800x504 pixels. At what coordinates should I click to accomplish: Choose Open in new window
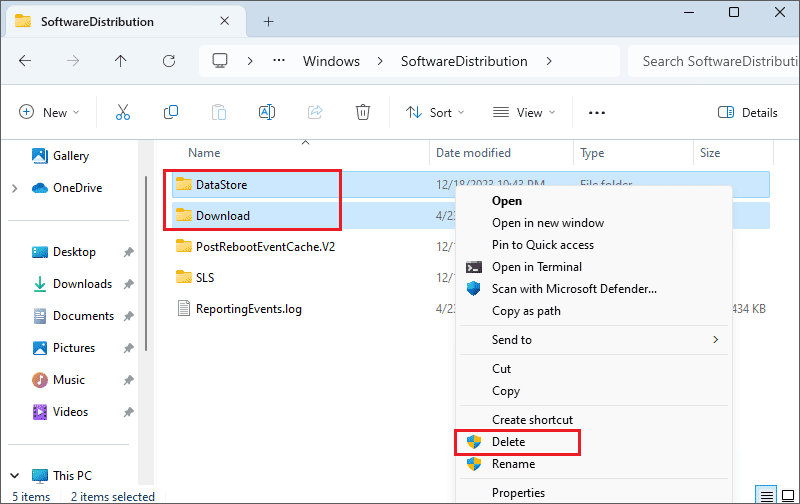pos(548,223)
